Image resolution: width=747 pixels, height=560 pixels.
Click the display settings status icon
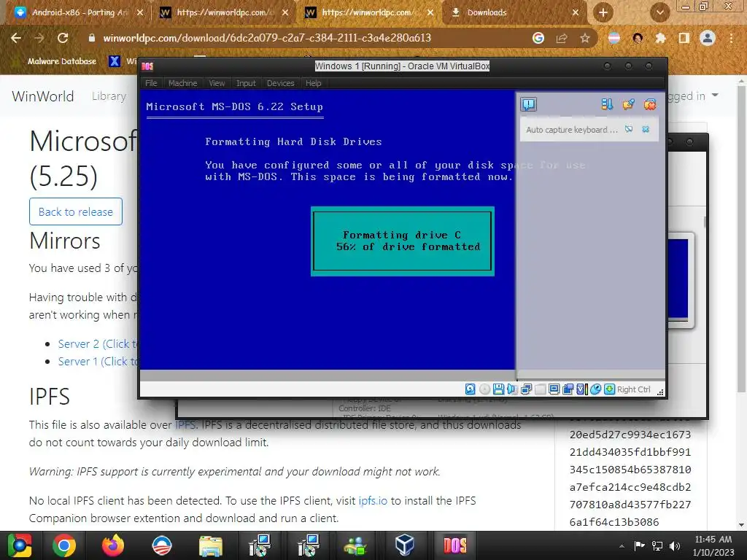(x=554, y=389)
